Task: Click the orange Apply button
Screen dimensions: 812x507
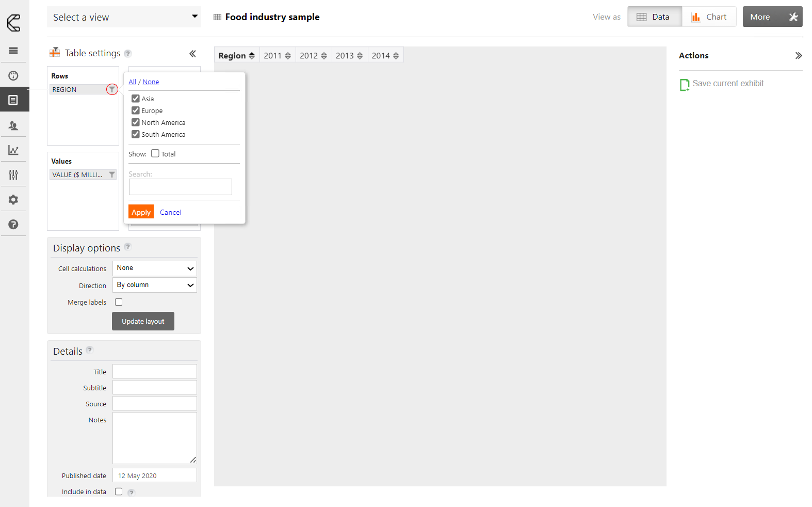Action: click(x=141, y=212)
